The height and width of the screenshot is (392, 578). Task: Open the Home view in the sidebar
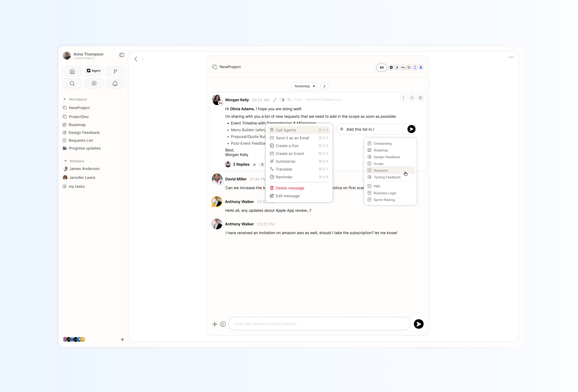[72, 71]
